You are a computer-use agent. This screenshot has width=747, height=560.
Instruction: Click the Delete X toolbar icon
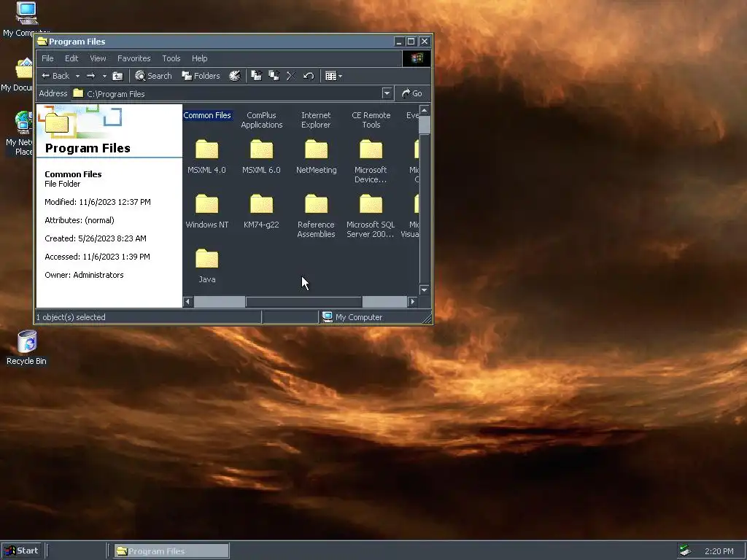(x=290, y=76)
